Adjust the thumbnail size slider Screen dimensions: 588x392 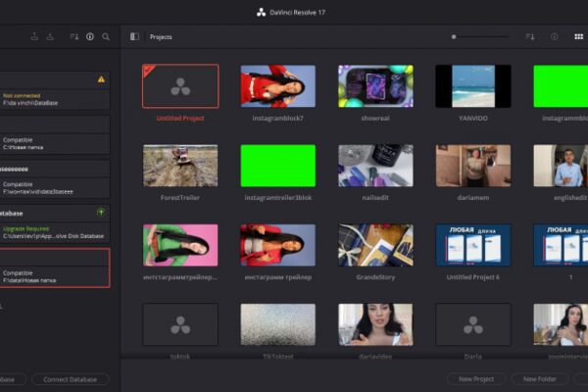click(480, 37)
